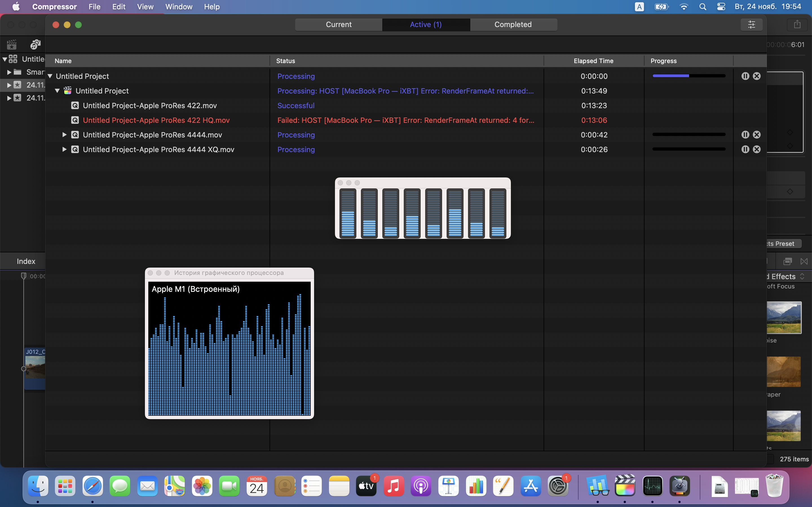
Task: Open Compressor icon in the Dock
Action: (x=679, y=486)
